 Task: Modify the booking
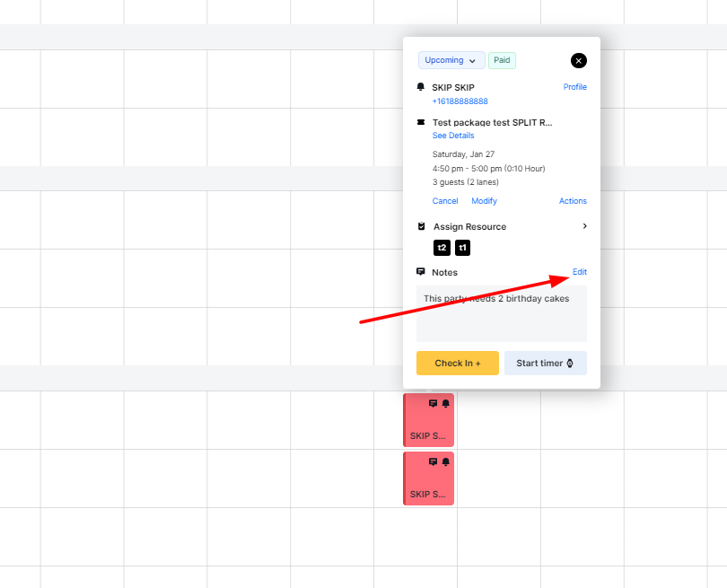484,201
